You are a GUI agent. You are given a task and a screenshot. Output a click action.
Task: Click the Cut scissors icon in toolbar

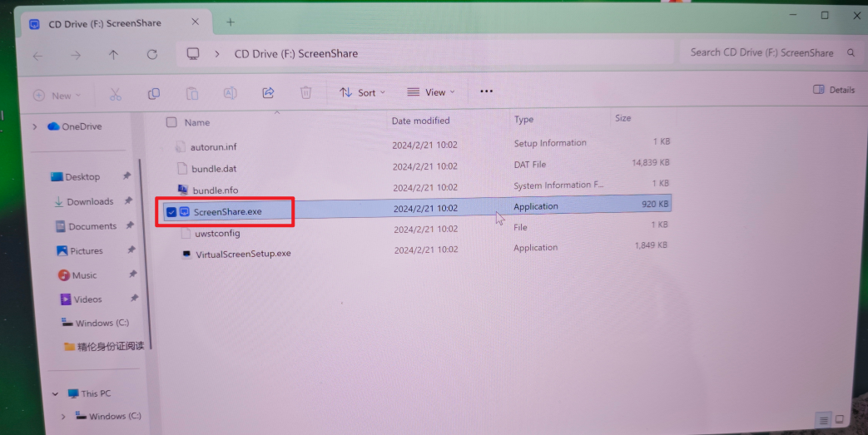pos(116,94)
